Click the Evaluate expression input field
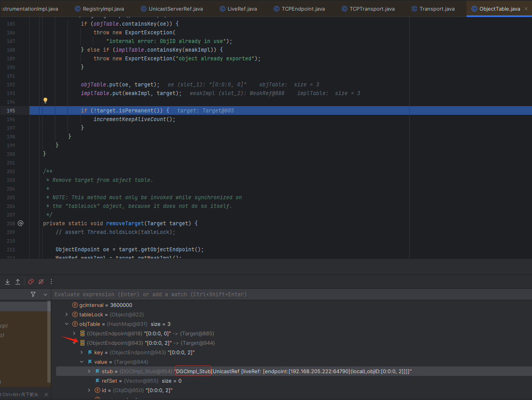Viewport: 532px width, 400px height. (x=292, y=294)
